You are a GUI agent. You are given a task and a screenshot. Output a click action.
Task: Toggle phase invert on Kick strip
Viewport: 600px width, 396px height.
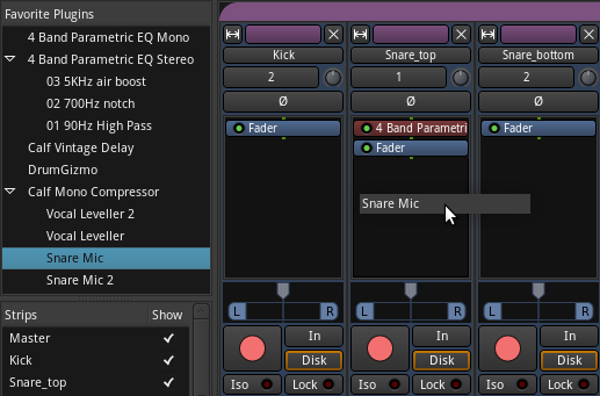coord(283,101)
